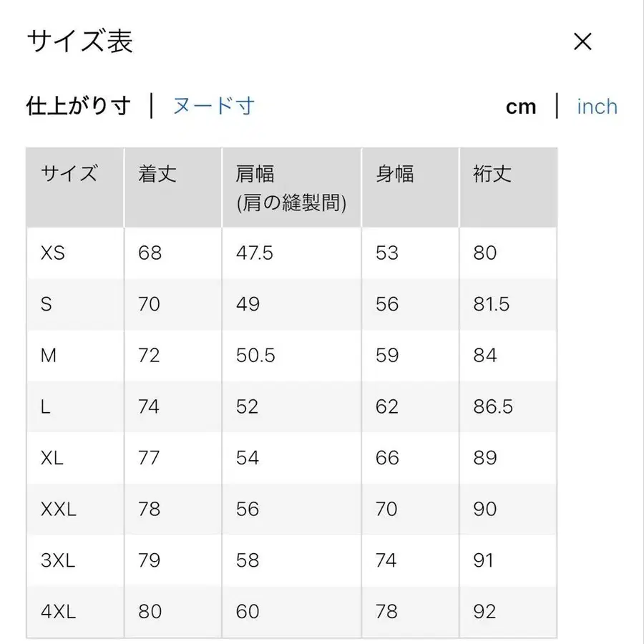
Task: Select the cm unit option
Action: (522, 106)
